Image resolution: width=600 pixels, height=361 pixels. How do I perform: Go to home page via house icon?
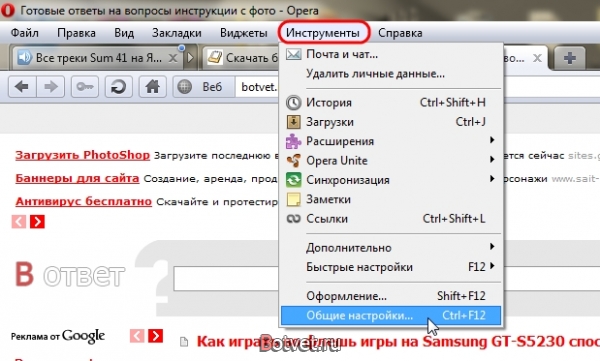[152, 87]
